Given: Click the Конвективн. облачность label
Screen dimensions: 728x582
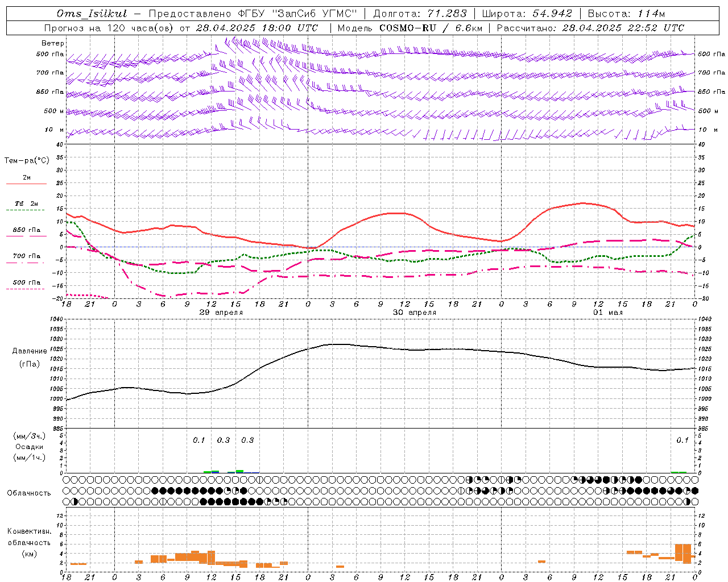Looking at the screenshot, I should pyautogui.click(x=29, y=537).
